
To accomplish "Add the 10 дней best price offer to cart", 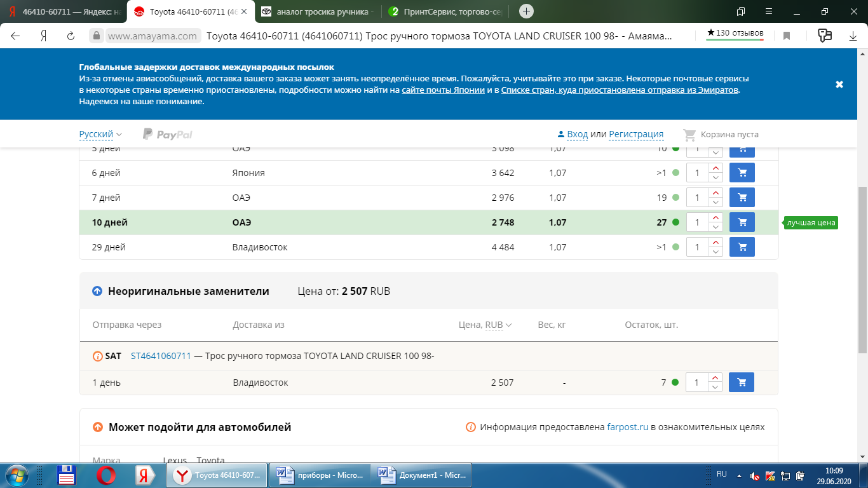I will point(742,222).
